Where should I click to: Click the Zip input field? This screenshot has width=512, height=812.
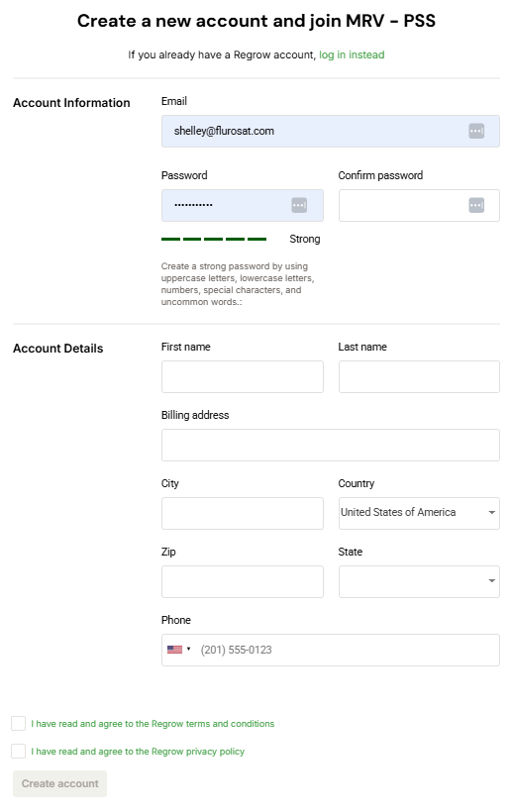pos(243,581)
